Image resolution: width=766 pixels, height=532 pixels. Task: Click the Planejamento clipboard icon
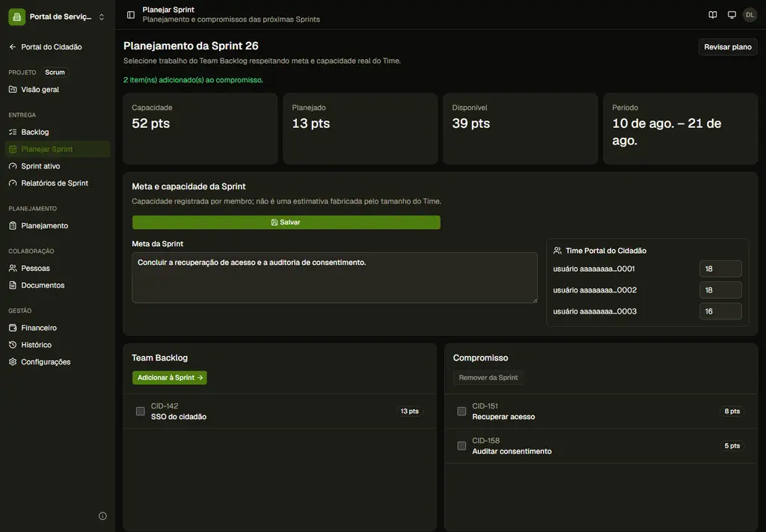13,226
